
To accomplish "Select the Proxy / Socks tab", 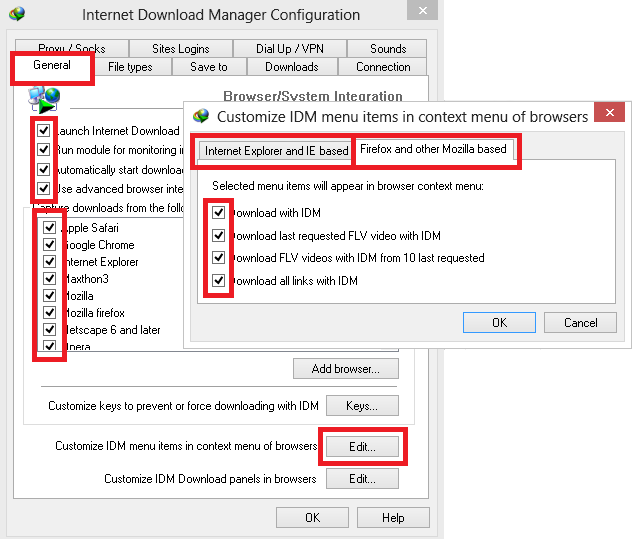I will point(72,49).
